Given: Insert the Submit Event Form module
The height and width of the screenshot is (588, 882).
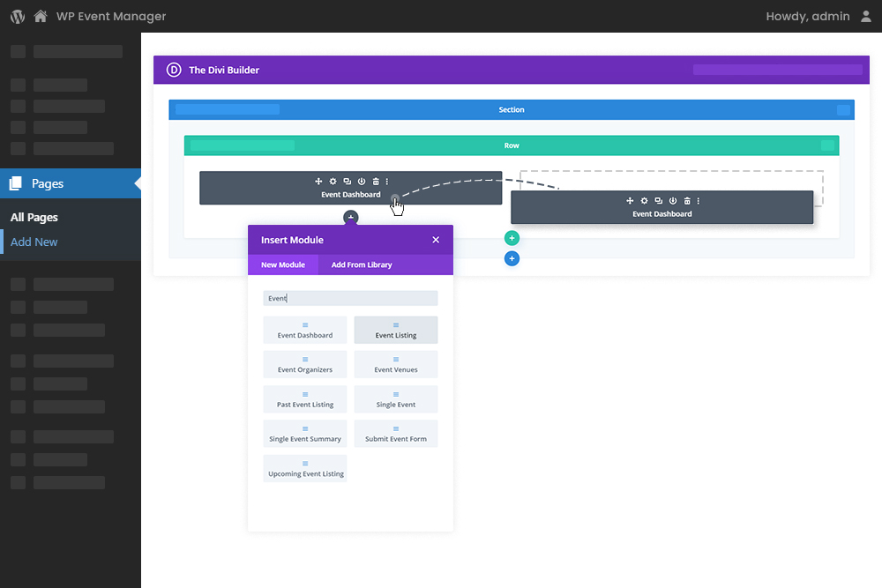Looking at the screenshot, I should coord(396,434).
